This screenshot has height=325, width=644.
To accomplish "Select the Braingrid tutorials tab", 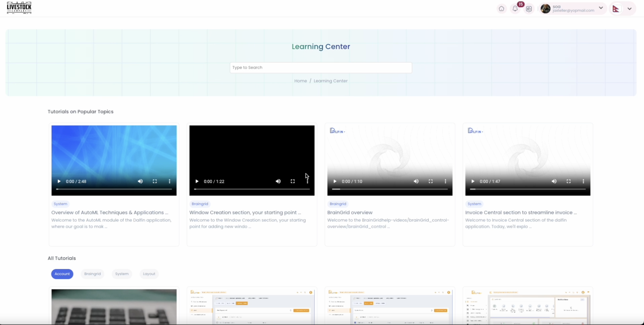I will 92,274.
